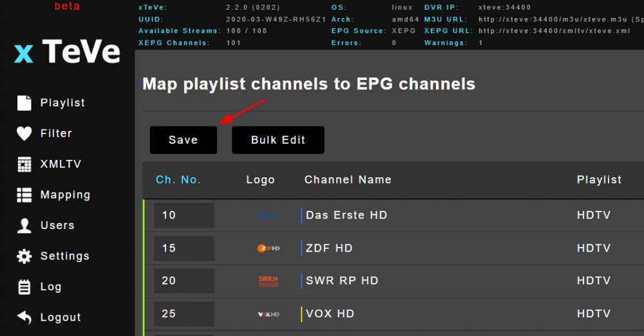Click the XEPG Channels value 101
This screenshot has height=336, width=644.
point(234,43)
